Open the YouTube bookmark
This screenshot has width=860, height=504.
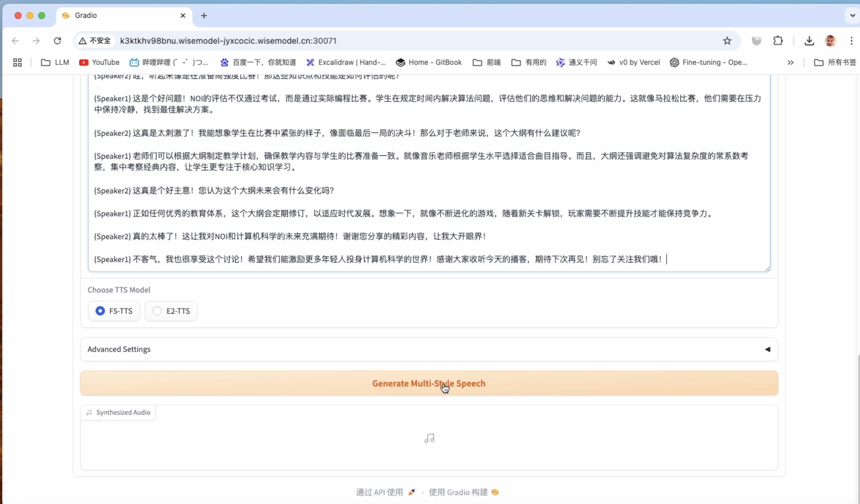coord(99,62)
